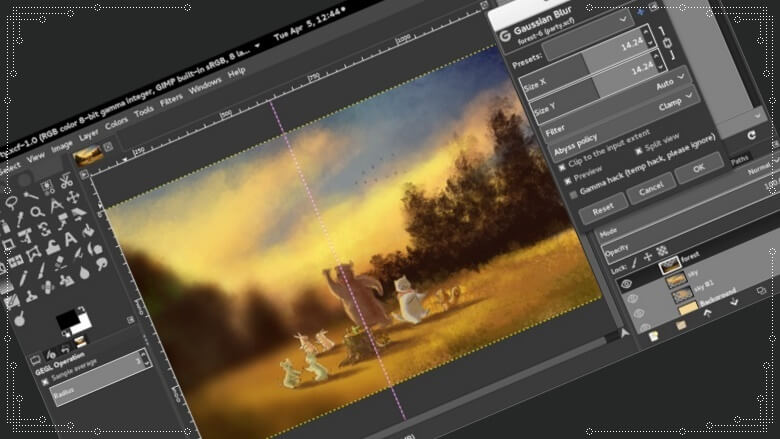Toggle the lock position cross icon
Screen dimensions: 780x439
pyautogui.click(x=648, y=257)
